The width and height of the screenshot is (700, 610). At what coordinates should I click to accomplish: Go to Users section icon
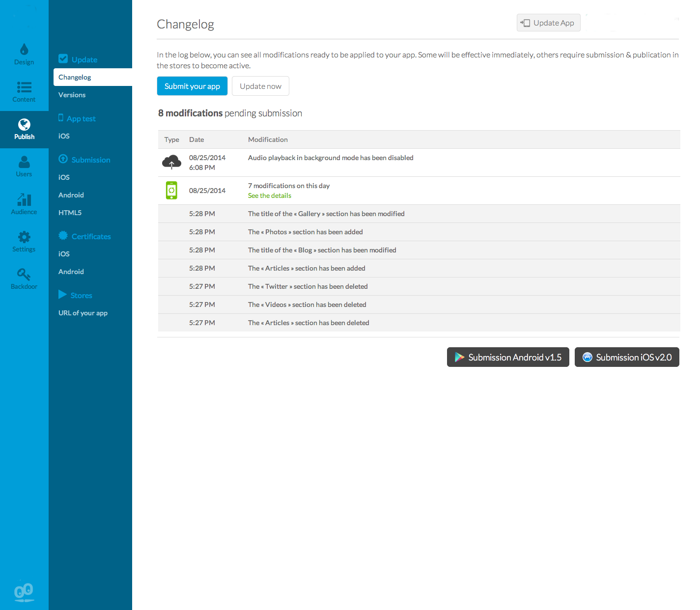24,162
